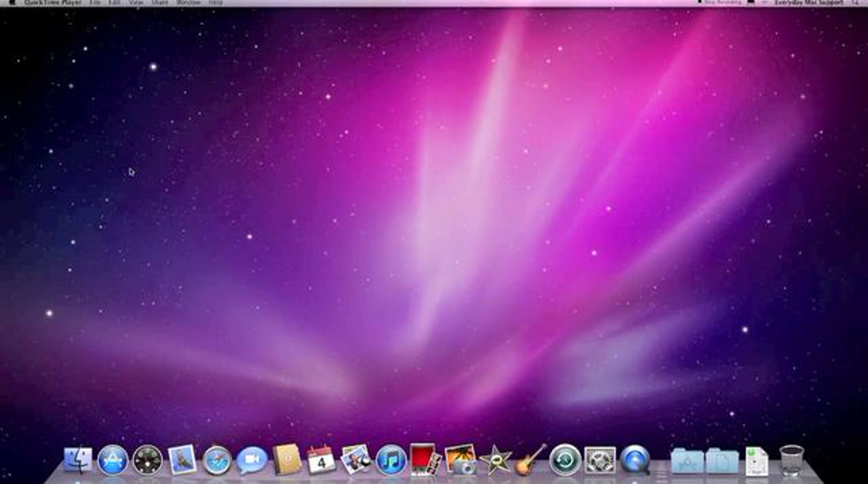This screenshot has width=868, height=484.
Task: Open the Trash in the Dock
Action: tap(791, 460)
